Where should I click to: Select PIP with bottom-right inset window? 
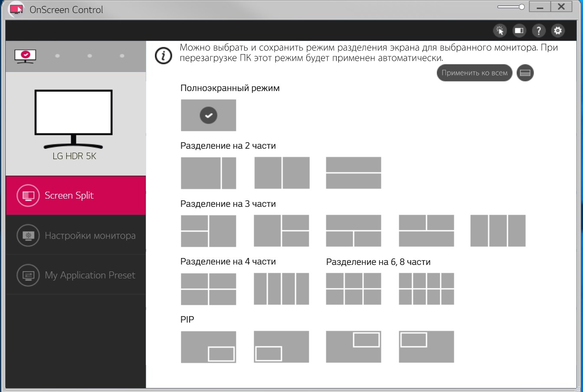point(208,347)
